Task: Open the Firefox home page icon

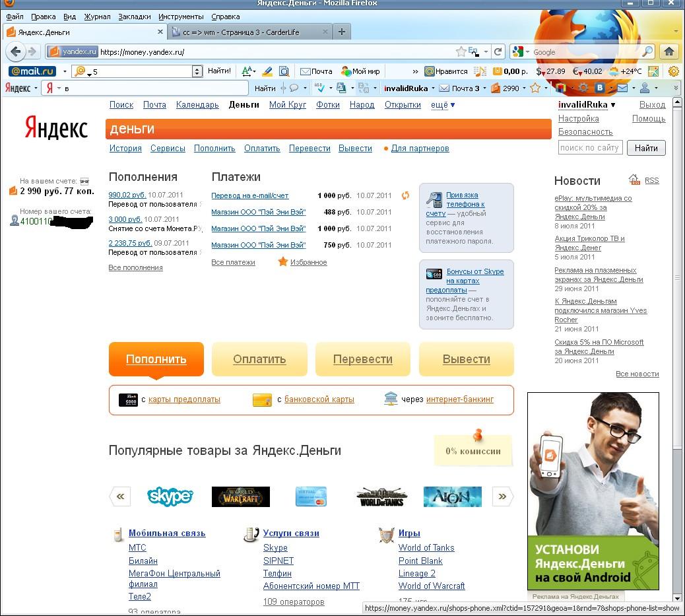Action: pyautogui.click(x=669, y=51)
